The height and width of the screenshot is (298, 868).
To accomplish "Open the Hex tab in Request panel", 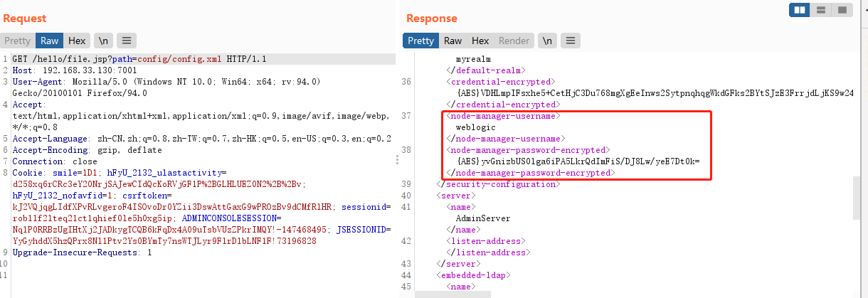I will (77, 41).
